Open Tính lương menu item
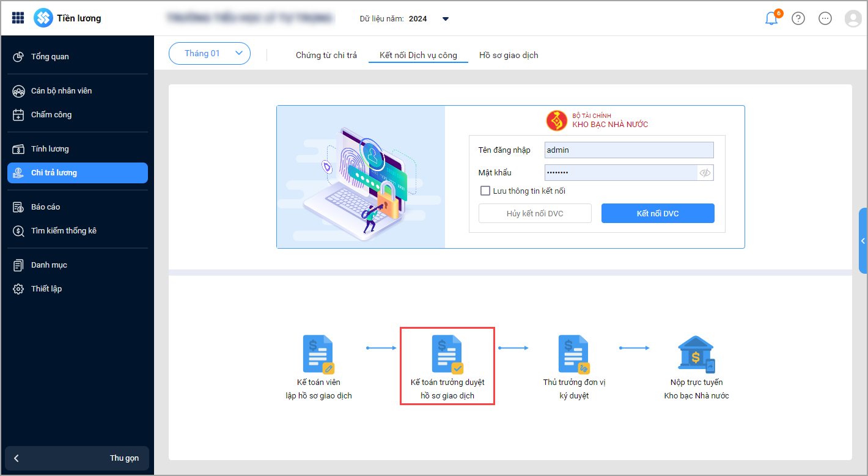 click(x=78, y=149)
